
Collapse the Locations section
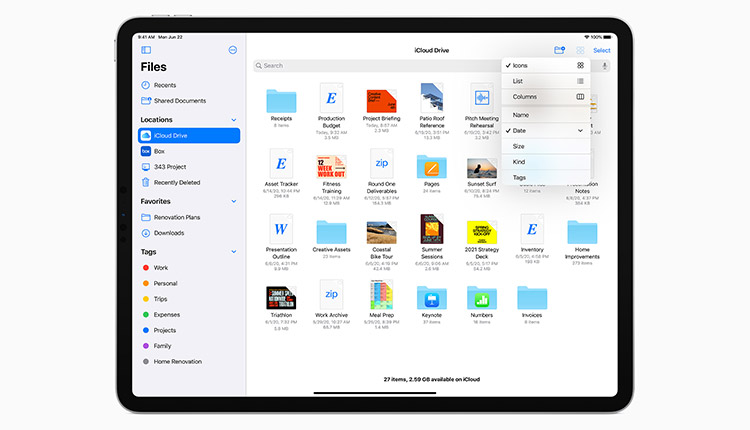click(x=233, y=120)
